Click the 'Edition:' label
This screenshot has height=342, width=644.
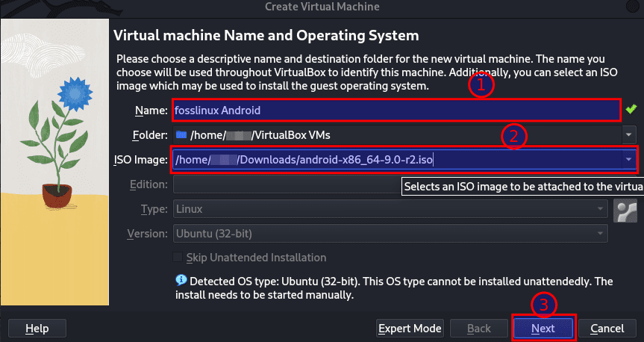point(149,184)
